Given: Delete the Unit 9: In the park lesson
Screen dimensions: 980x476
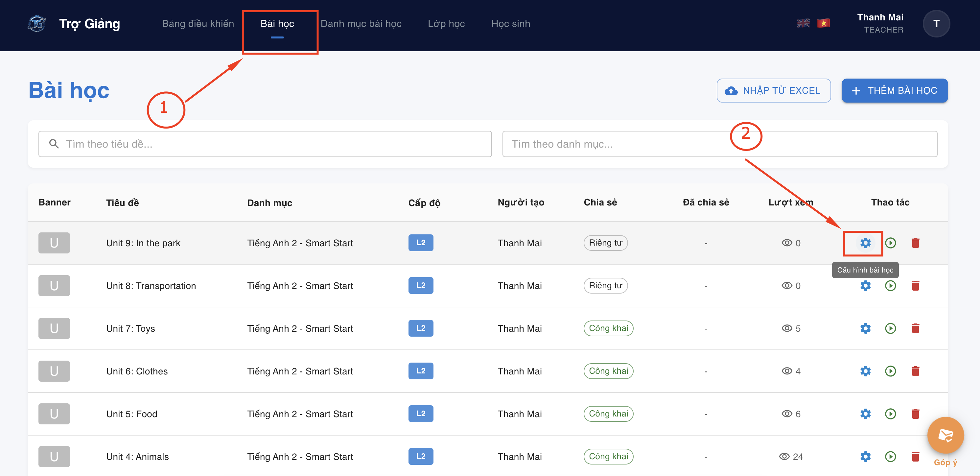Looking at the screenshot, I should click(915, 243).
